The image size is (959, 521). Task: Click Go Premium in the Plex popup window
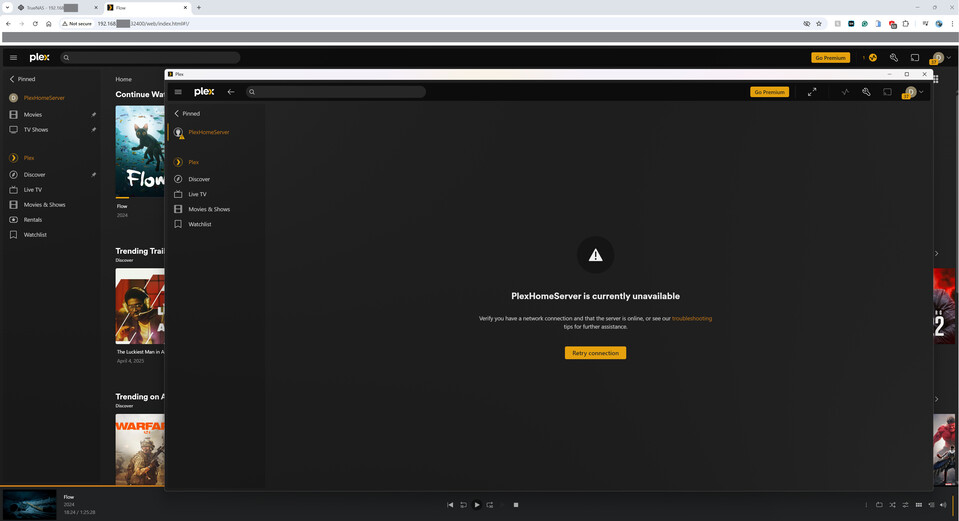[x=769, y=92]
